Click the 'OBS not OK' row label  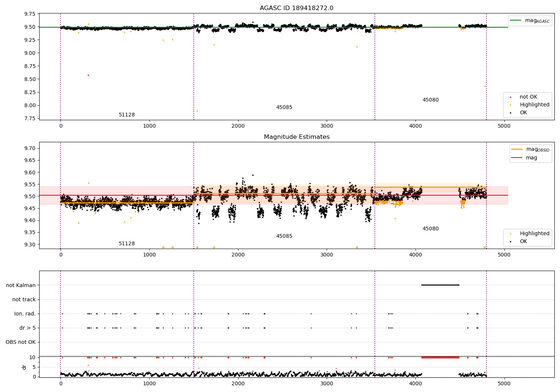pos(21,342)
